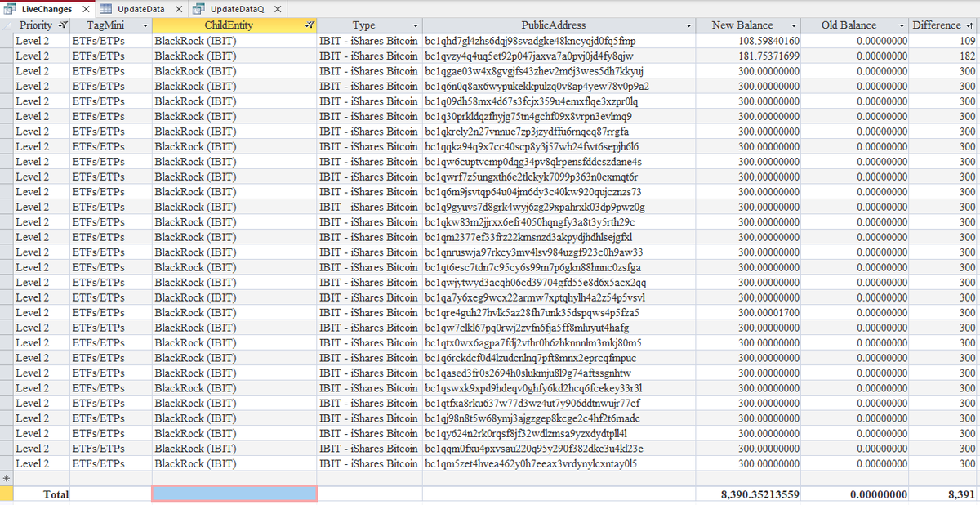Click address starting bc1qre4guh27hvlk5az28
This screenshot has width=980, height=505.
click(x=532, y=312)
